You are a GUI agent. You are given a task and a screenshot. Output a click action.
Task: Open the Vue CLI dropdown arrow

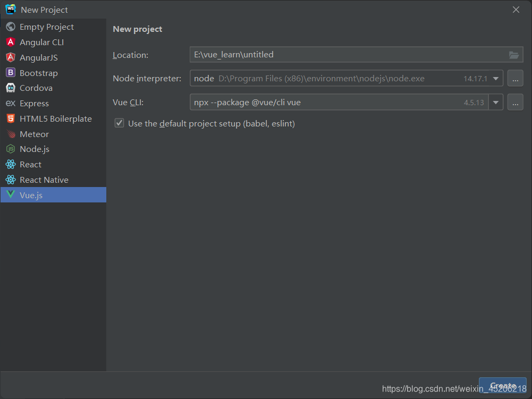coord(496,102)
